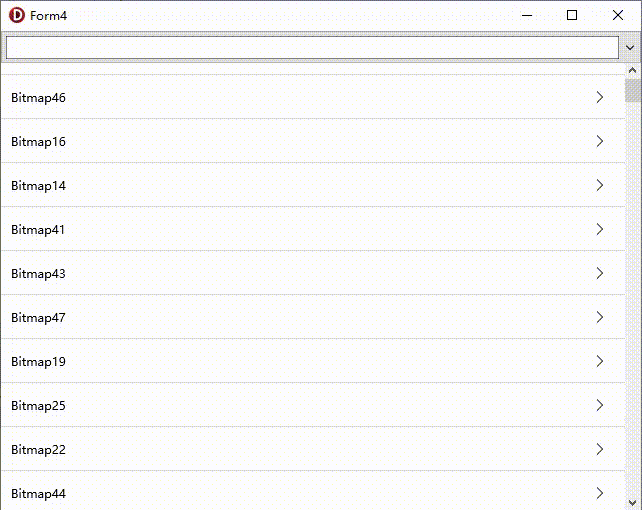Click inside the top search text field

pos(312,47)
